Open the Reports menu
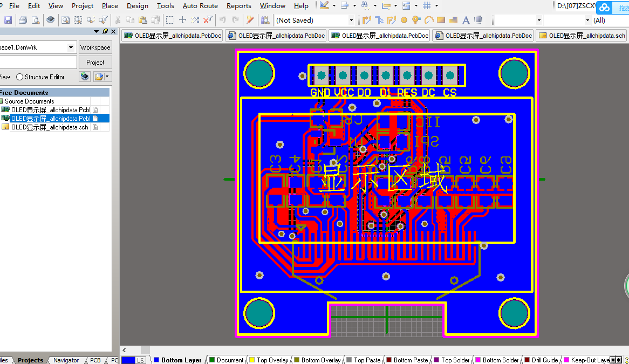The height and width of the screenshot is (364, 629). 238,5
